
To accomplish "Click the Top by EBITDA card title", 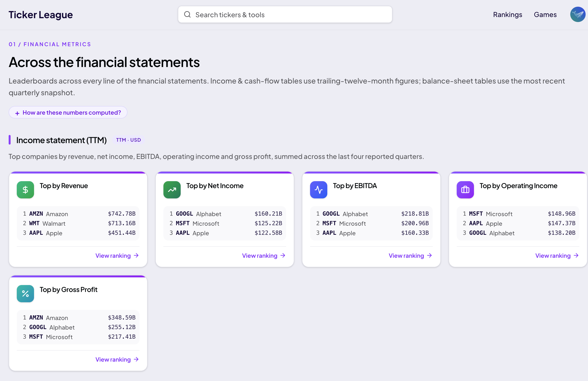I will 355,186.
